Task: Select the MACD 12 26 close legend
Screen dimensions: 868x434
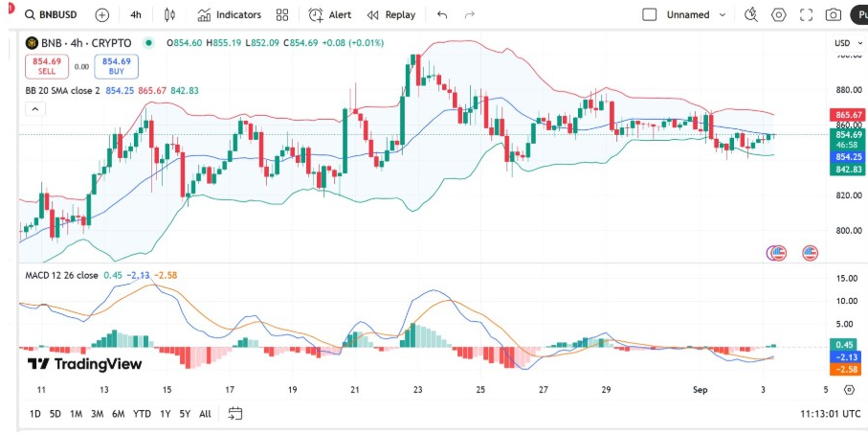Action: pyautogui.click(x=61, y=275)
